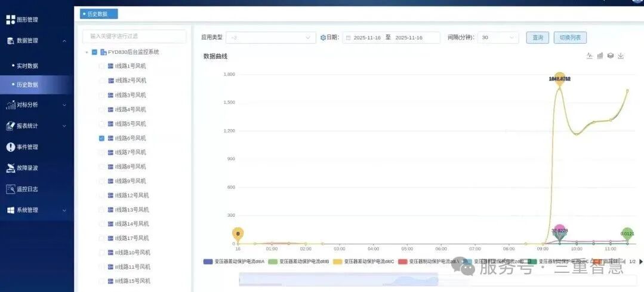Screen dimensions: 644x292
Task: Click the I线路14号风机 device icon
Action: click(x=110, y=224)
